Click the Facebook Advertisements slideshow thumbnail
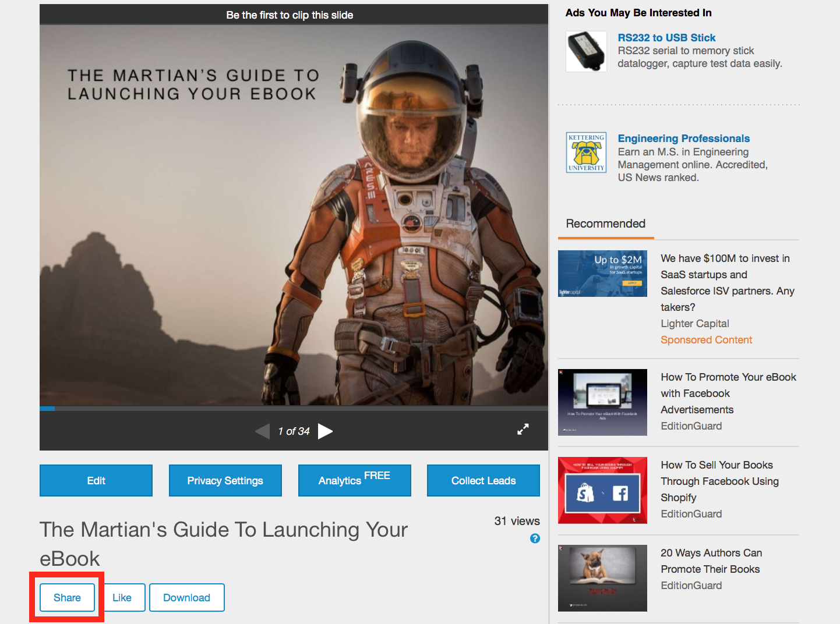The height and width of the screenshot is (624, 840). click(x=602, y=402)
